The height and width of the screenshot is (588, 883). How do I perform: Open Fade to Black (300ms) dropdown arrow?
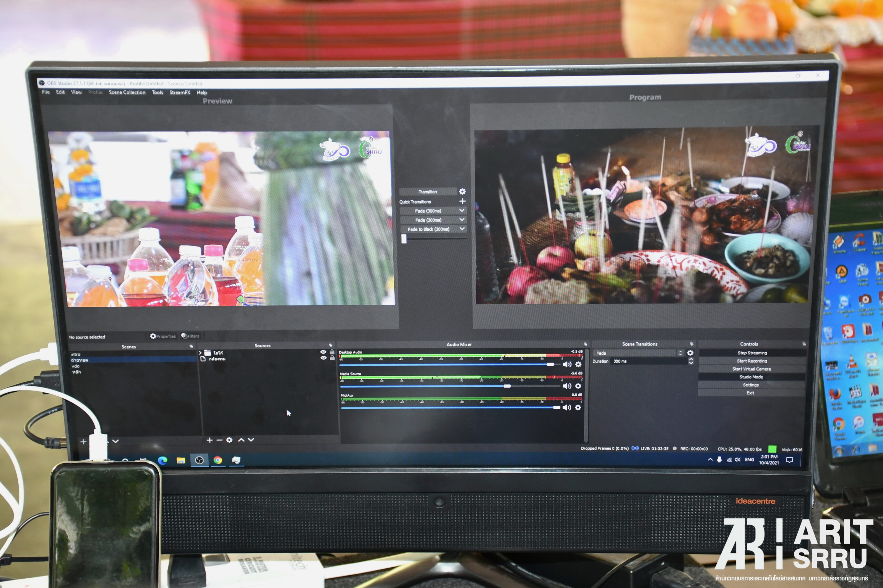click(x=462, y=229)
